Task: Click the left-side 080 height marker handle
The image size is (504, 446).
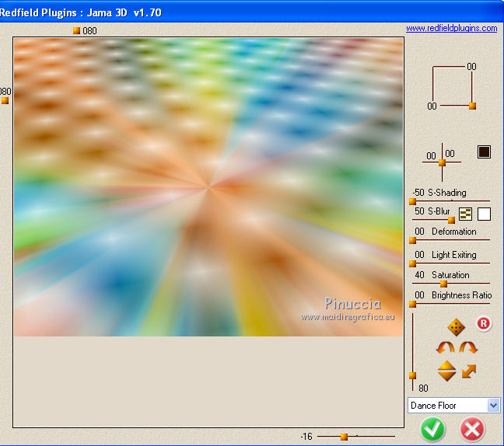Action: [5, 100]
